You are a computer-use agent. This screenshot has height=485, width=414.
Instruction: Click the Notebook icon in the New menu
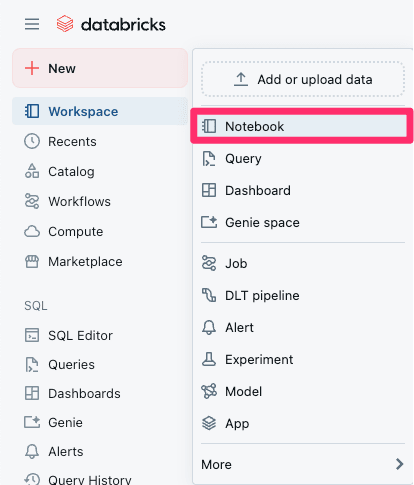(x=209, y=126)
